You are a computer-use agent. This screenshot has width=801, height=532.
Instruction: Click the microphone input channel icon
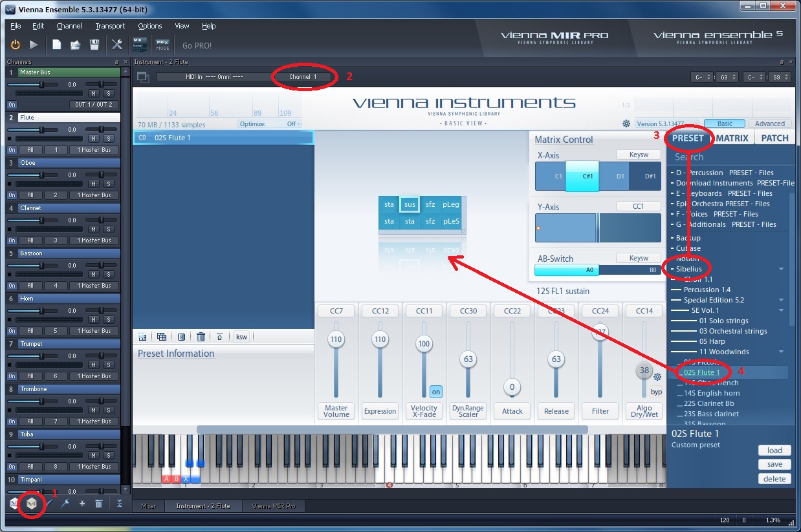65,504
